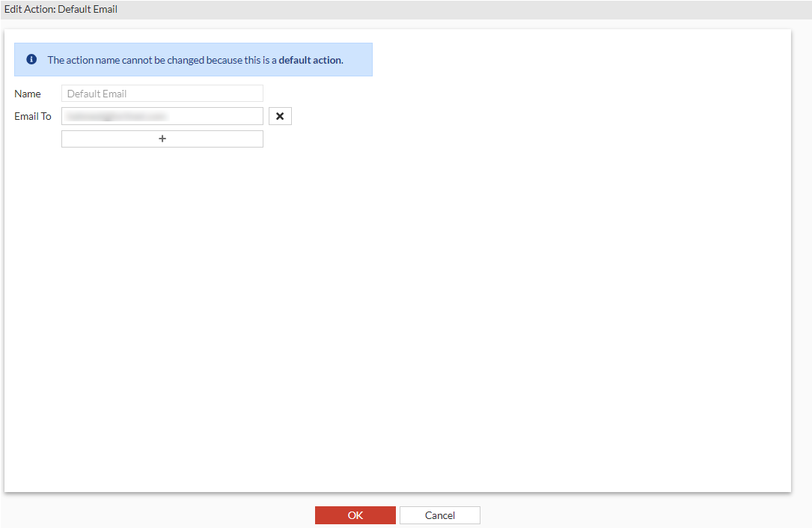Select the information symbol next to the message
The image size is (812, 528).
pos(31,58)
